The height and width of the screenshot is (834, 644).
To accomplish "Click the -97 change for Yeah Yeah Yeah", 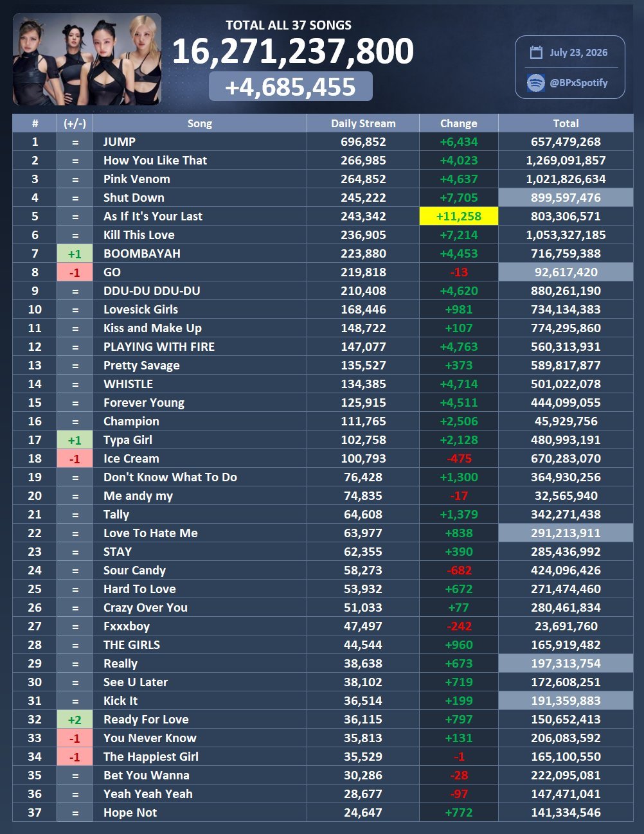I will coord(459,794).
